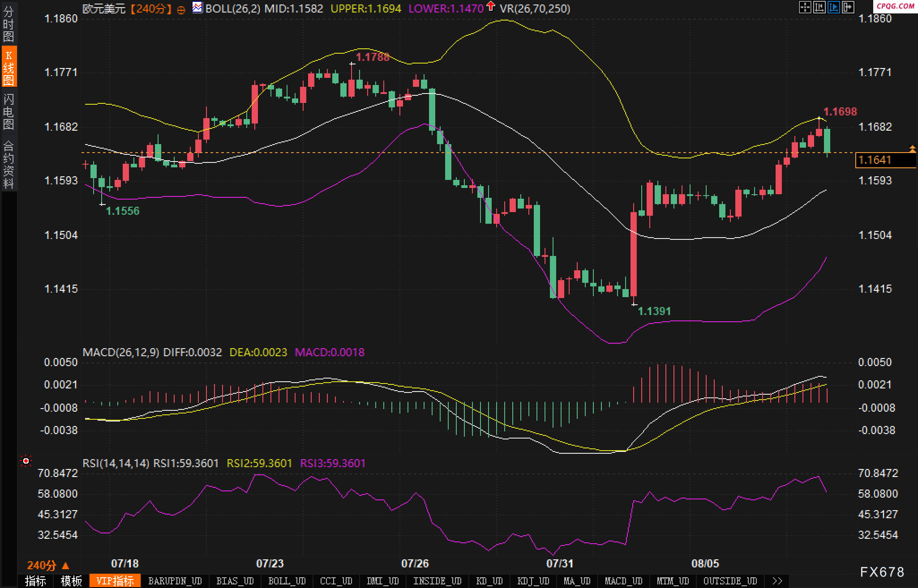The width and height of the screenshot is (918, 588).
Task: Switch to 闪电图 lightning chart view
Action: [9, 111]
